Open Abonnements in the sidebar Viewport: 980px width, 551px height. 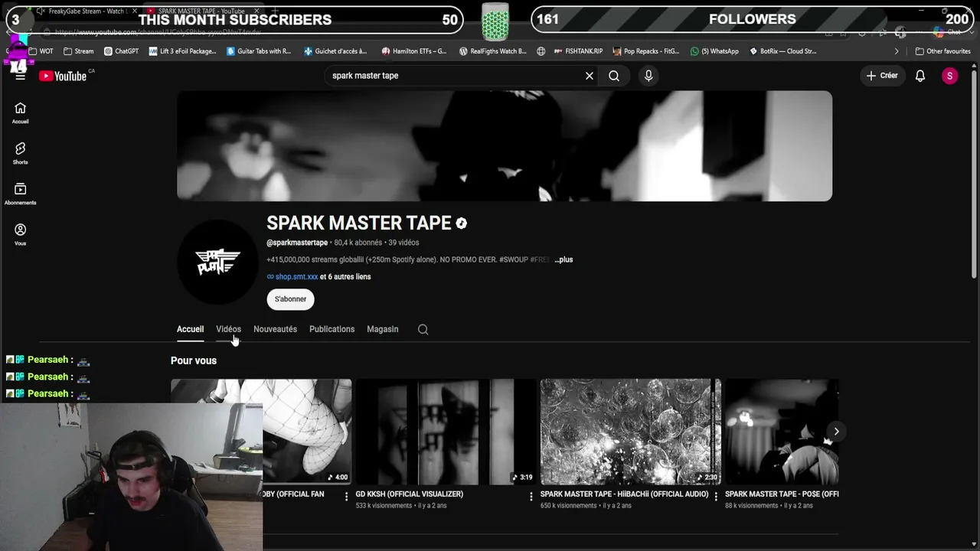point(20,194)
